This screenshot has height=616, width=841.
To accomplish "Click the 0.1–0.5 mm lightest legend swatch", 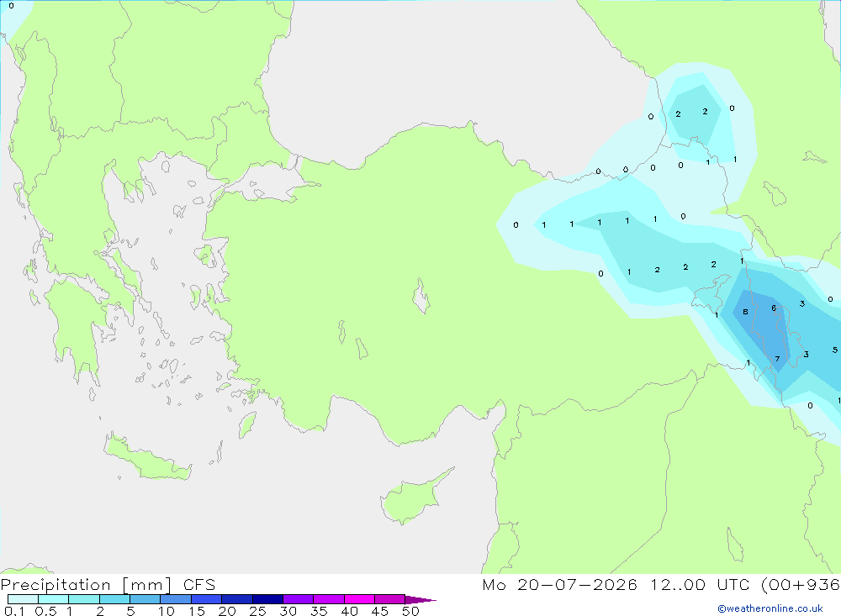I will [23, 599].
